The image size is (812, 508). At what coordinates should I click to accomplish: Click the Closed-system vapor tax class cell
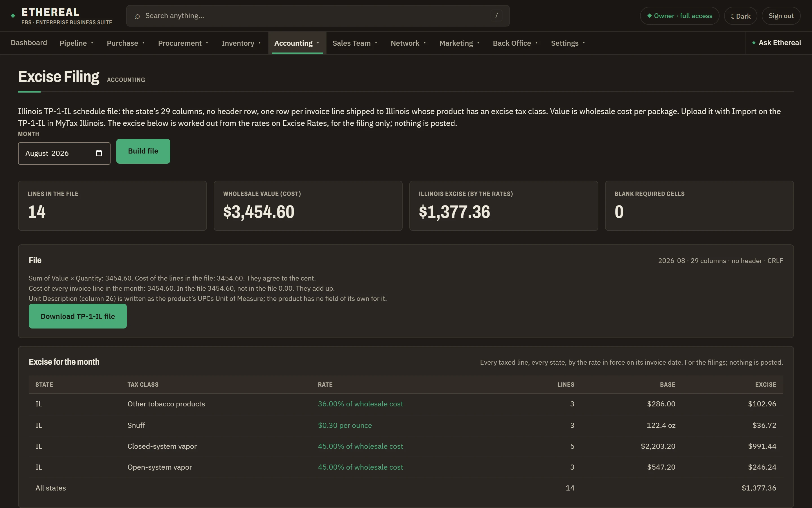162,446
